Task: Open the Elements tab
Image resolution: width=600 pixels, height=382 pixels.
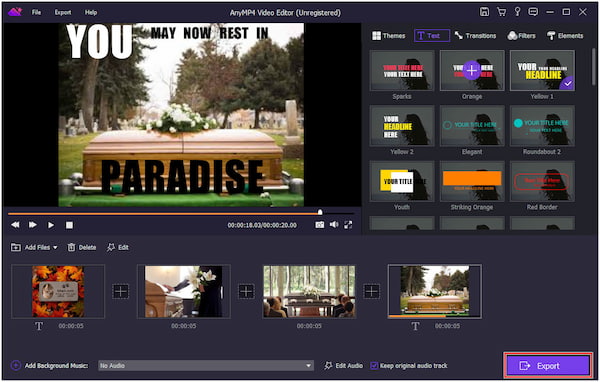Action: coord(565,36)
